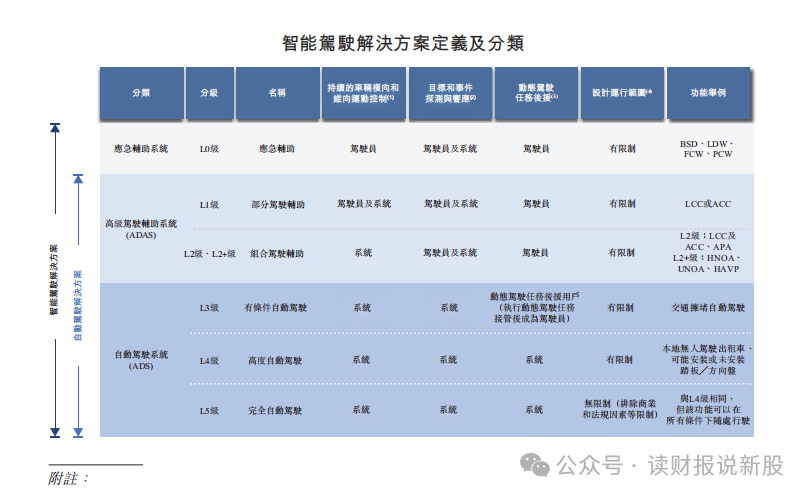
Task: Click 有限制 in the L1級 row
Action: click(622, 204)
